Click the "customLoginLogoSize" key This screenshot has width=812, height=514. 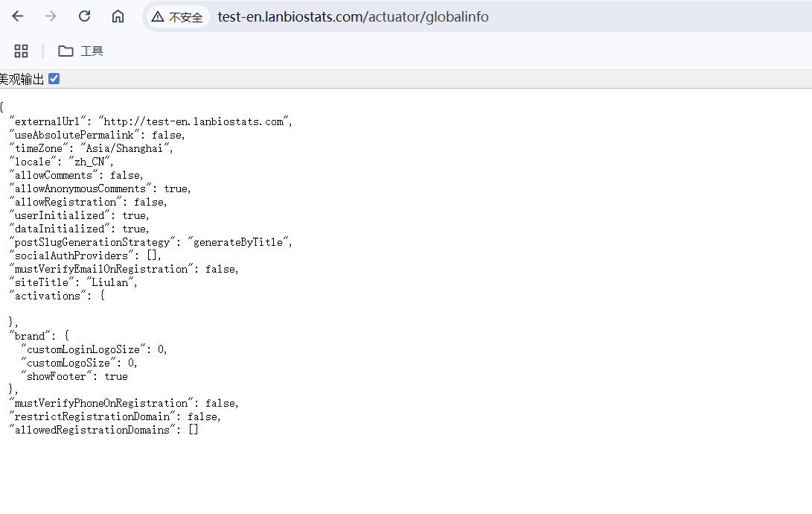pyautogui.click(x=83, y=349)
